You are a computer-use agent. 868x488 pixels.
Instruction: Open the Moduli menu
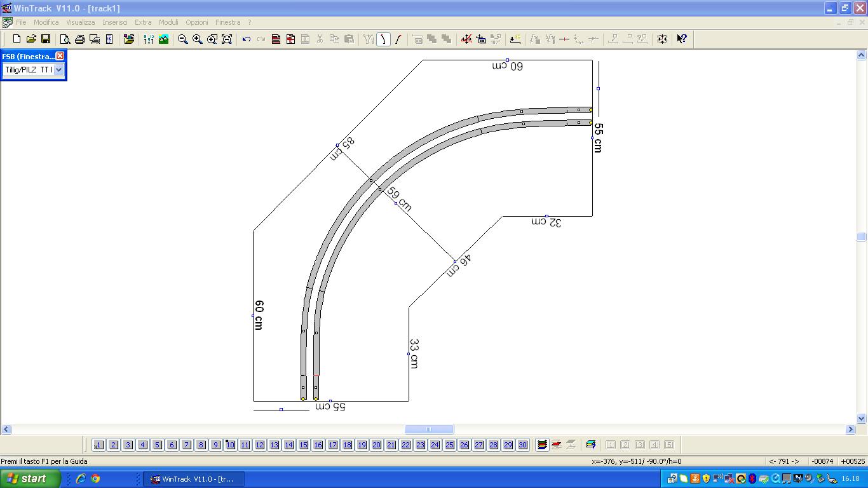click(x=168, y=22)
